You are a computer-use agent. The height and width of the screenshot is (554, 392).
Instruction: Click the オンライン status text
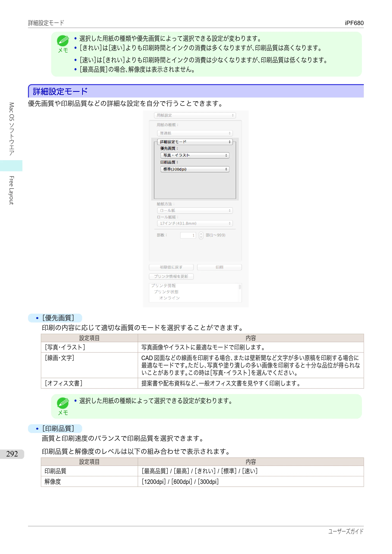(169, 298)
